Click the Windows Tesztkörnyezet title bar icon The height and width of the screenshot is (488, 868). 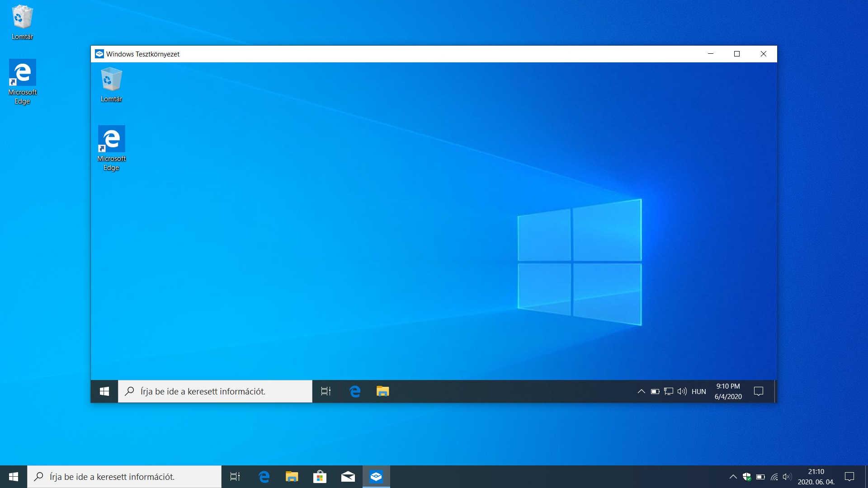click(99, 54)
